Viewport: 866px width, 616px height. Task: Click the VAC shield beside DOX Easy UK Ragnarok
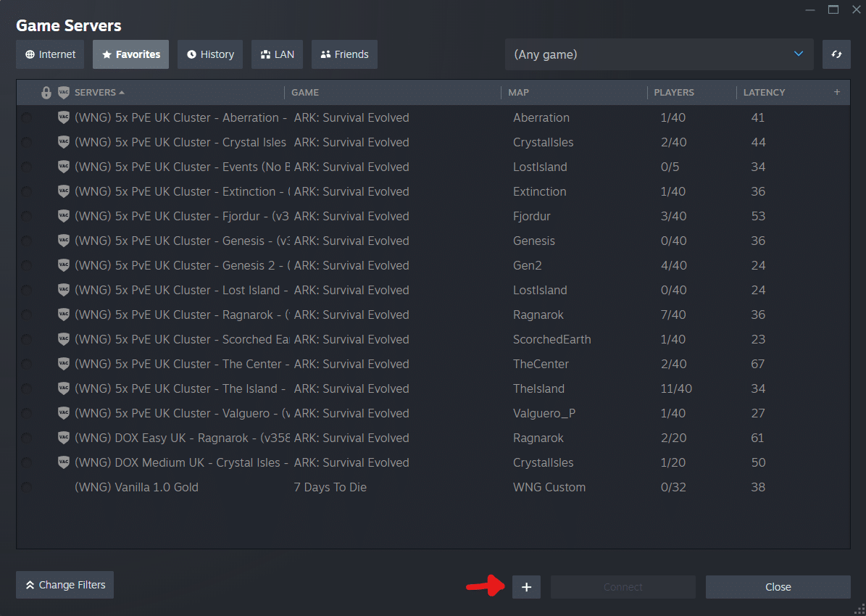(x=64, y=438)
